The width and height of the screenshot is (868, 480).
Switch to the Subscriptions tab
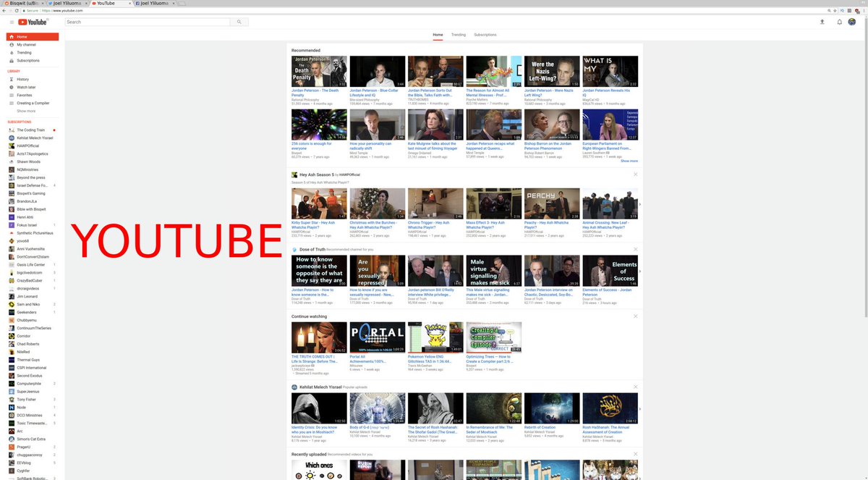click(x=485, y=34)
